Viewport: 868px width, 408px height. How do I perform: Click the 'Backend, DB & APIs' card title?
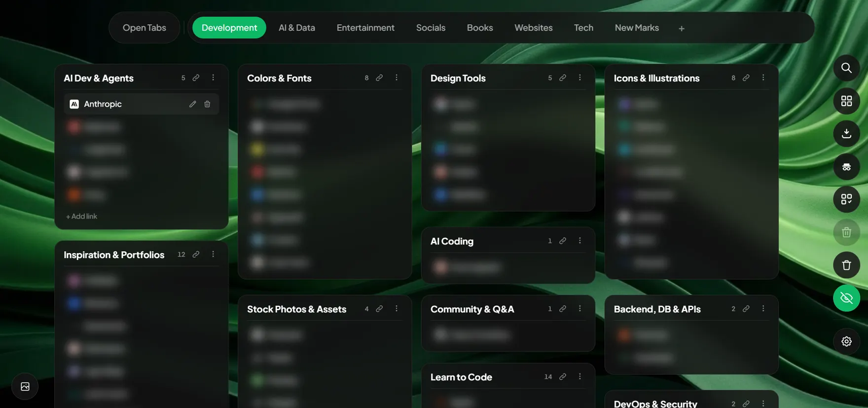coord(657,309)
